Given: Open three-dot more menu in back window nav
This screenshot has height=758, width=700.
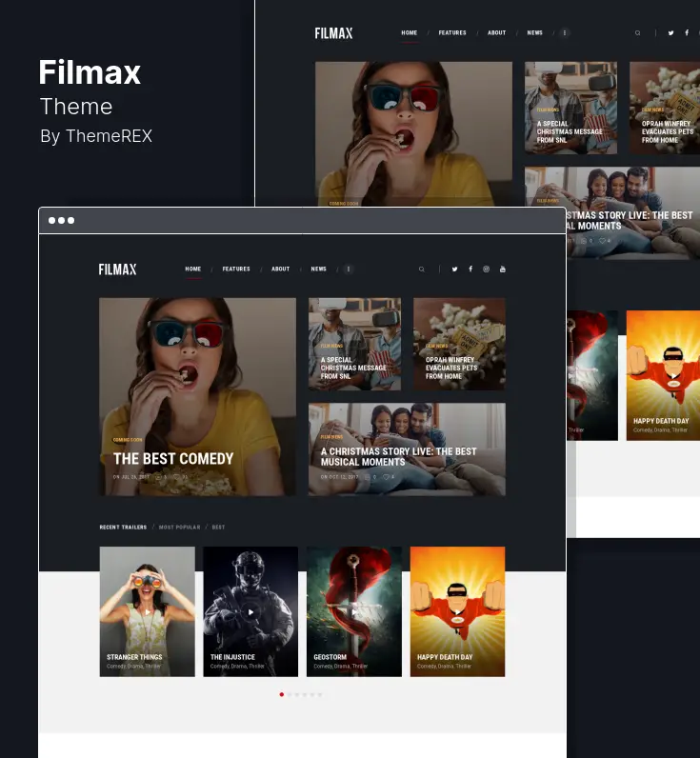Looking at the screenshot, I should pyautogui.click(x=564, y=33).
